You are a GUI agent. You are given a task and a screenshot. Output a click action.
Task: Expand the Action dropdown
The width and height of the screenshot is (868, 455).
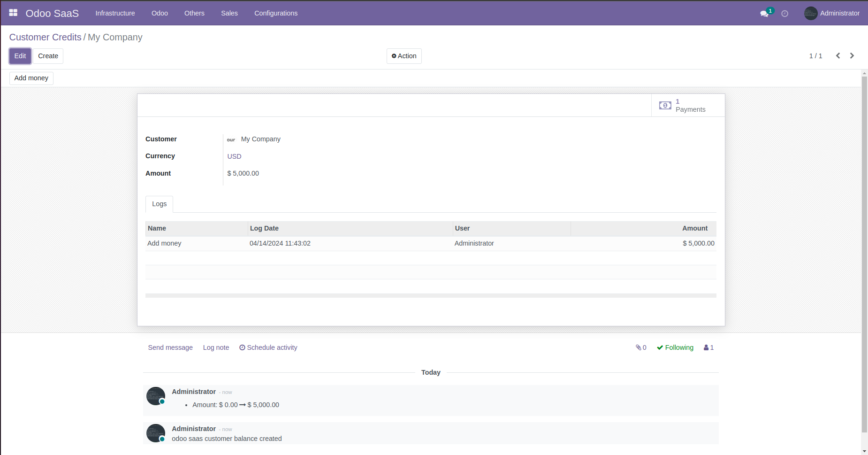tap(404, 56)
